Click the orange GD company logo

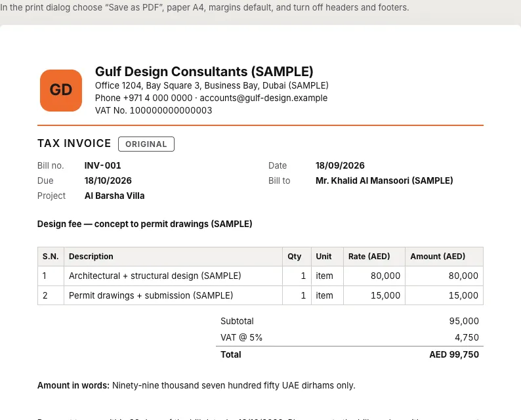pyautogui.click(x=61, y=91)
